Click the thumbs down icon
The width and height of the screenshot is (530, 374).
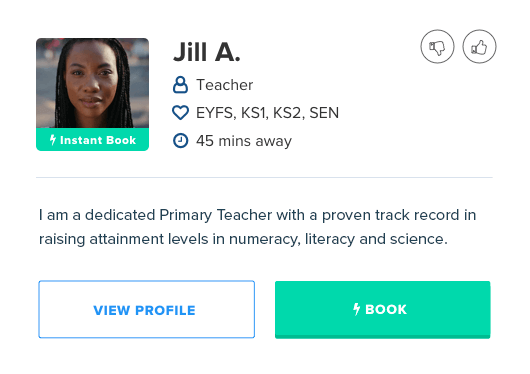pos(437,47)
